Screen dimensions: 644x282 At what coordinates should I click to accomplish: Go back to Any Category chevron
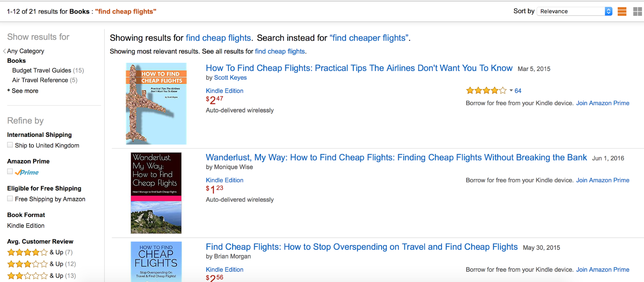(5, 51)
